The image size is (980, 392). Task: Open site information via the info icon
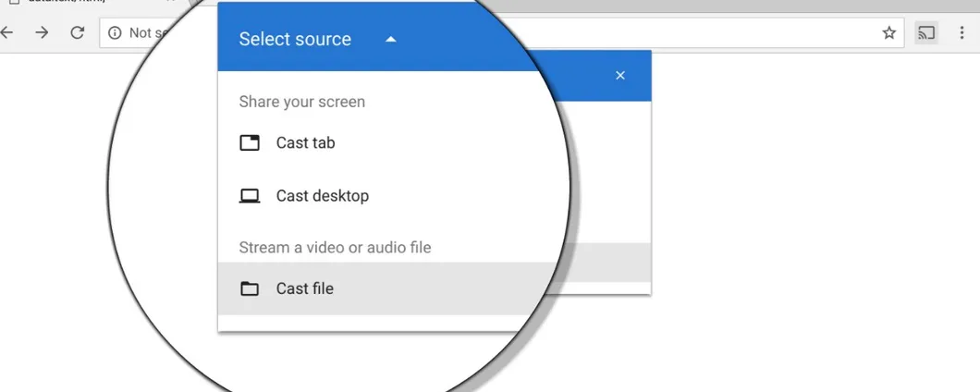coord(115,32)
